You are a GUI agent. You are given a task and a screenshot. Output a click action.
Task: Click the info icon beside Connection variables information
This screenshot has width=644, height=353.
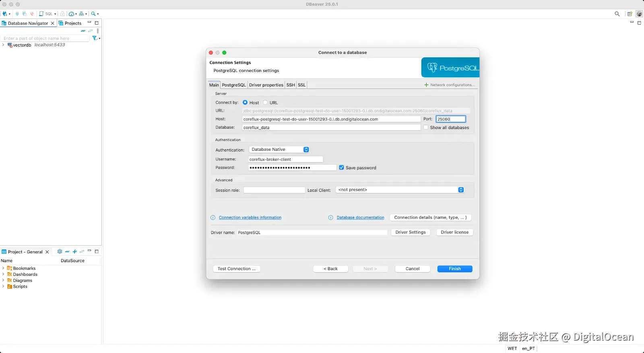coord(213,218)
